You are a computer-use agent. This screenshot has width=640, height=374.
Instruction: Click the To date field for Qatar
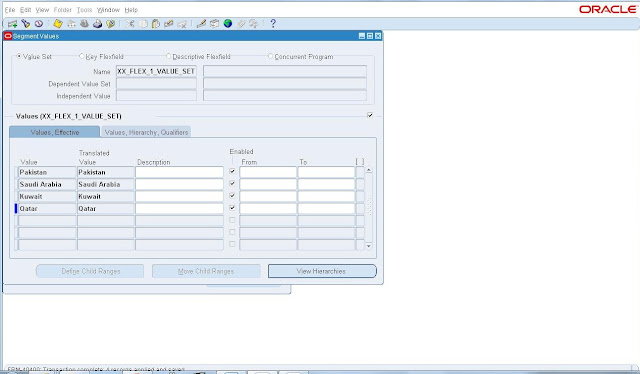(326, 209)
